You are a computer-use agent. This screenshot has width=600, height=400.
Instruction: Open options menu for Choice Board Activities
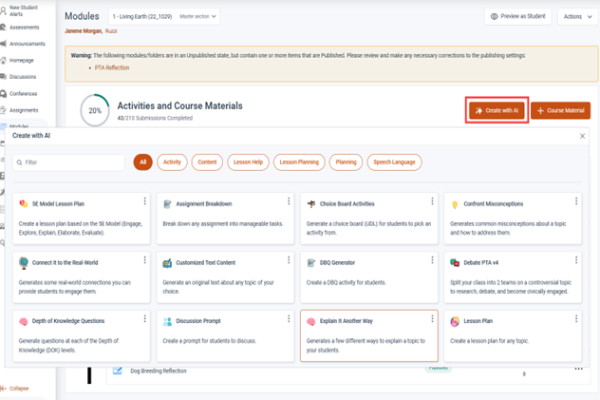click(432, 201)
